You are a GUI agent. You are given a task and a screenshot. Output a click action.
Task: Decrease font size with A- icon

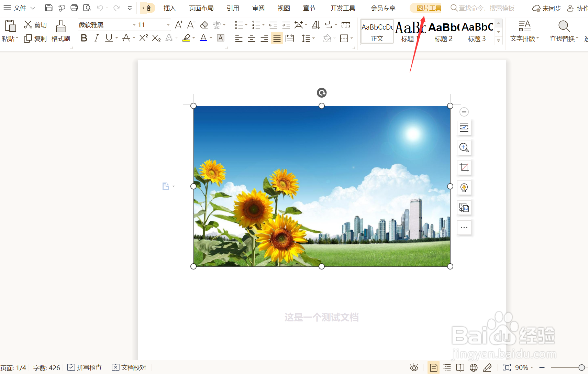[x=191, y=25]
